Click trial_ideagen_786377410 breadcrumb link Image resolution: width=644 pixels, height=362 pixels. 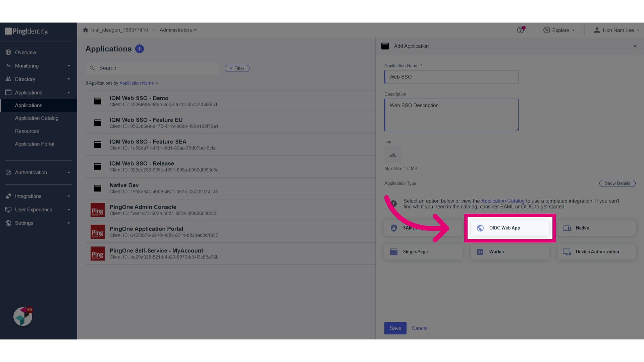pos(119,30)
